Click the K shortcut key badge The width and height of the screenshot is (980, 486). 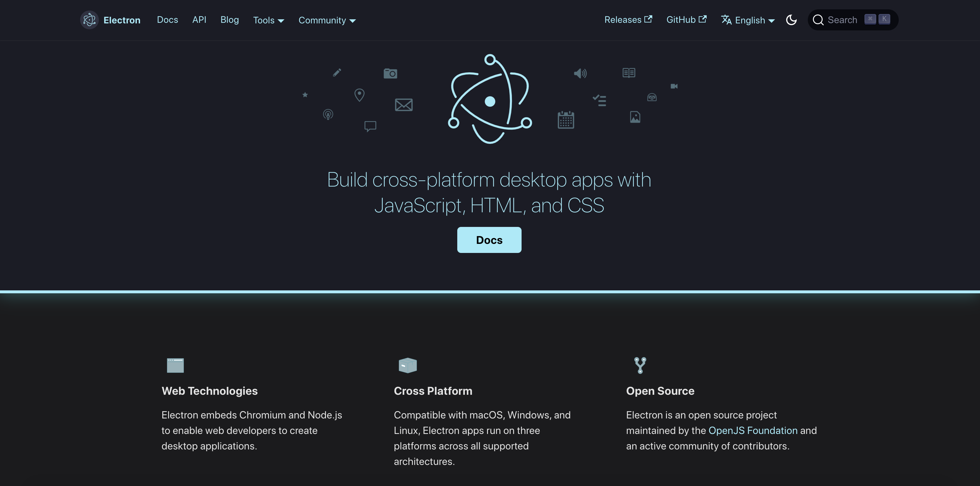[884, 19]
